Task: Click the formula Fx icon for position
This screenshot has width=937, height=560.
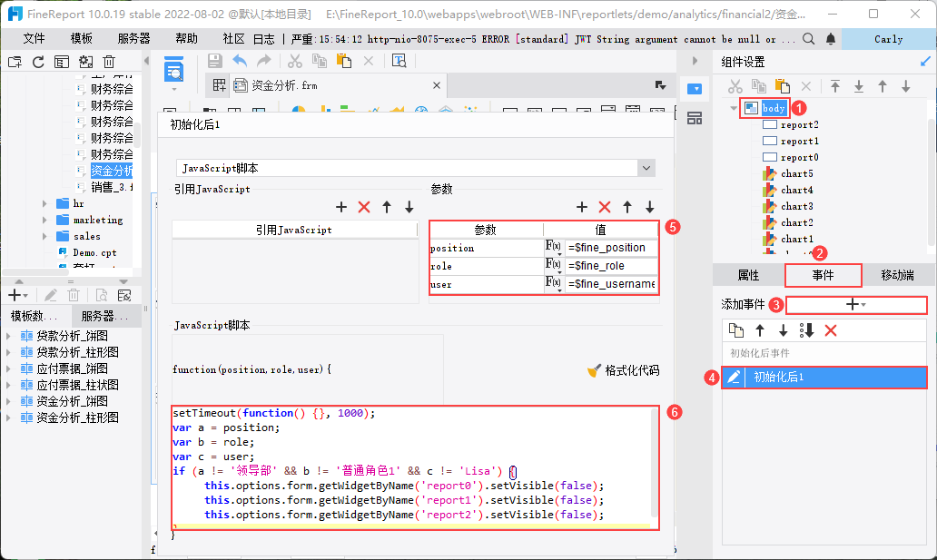Action: click(553, 248)
